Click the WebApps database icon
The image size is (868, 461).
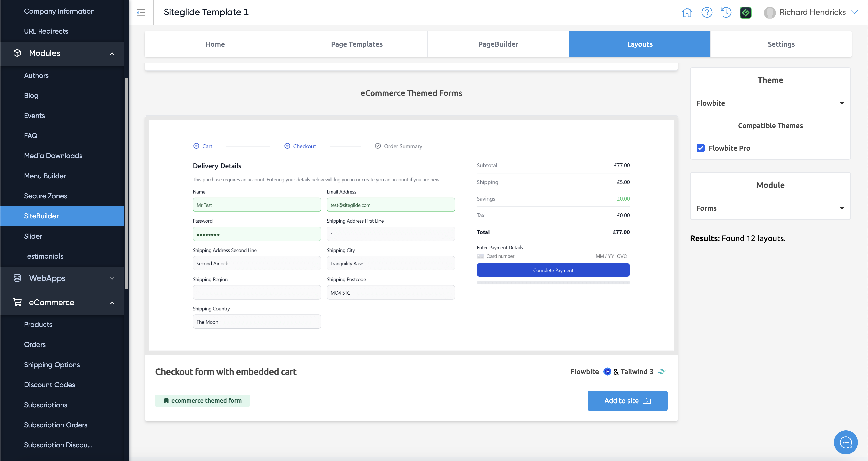click(17, 278)
